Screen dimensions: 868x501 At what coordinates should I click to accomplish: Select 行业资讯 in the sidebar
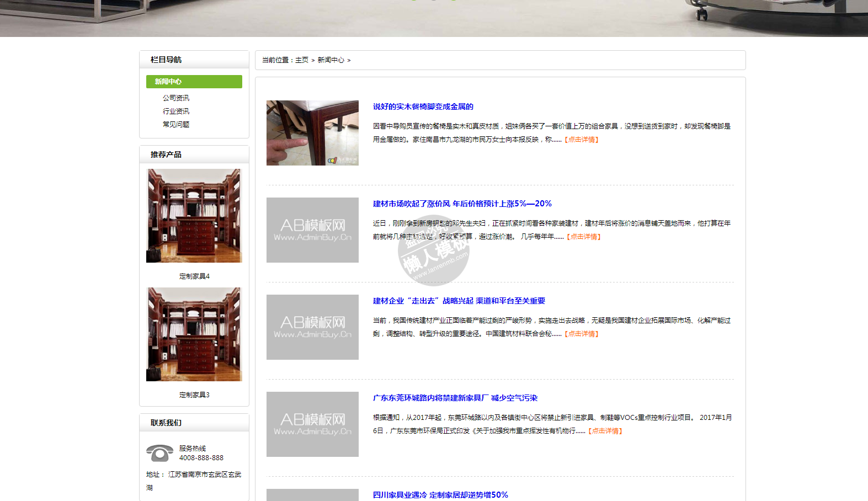pyautogui.click(x=175, y=111)
